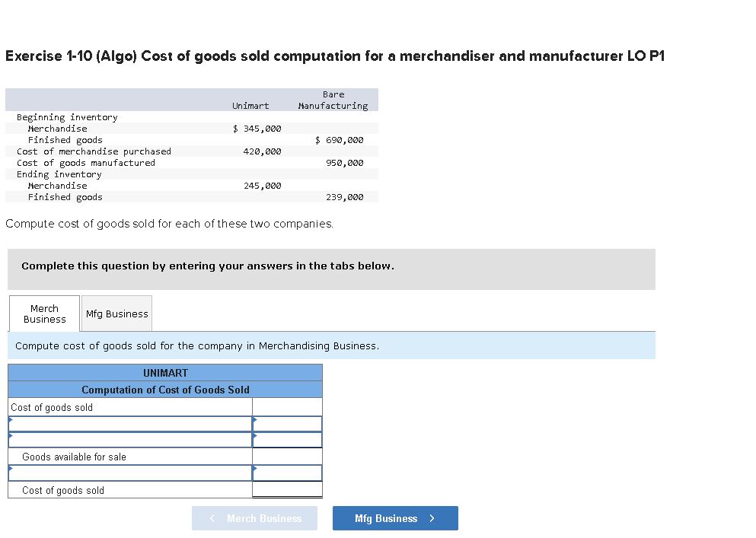Open the second label dropdown in the worksheet
Viewport: 756px width, 538px height.
tap(129, 440)
